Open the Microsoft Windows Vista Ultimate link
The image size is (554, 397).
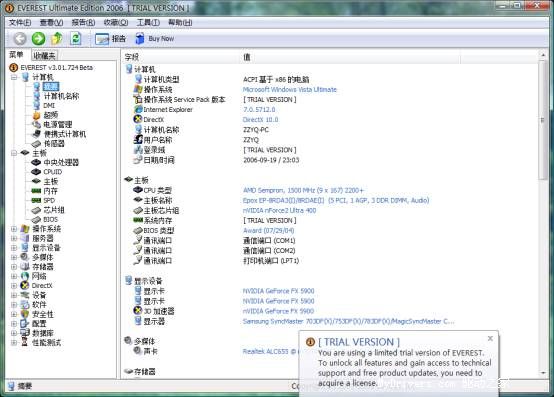tap(290, 90)
